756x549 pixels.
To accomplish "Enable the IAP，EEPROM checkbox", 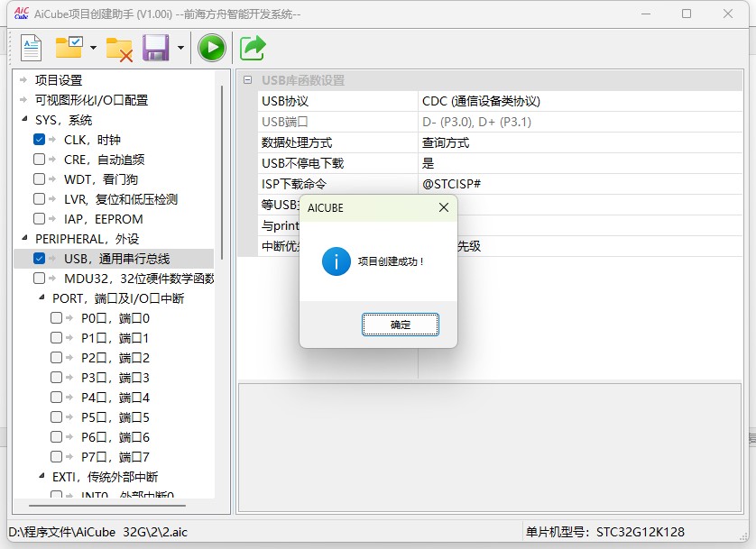I will (x=39, y=219).
